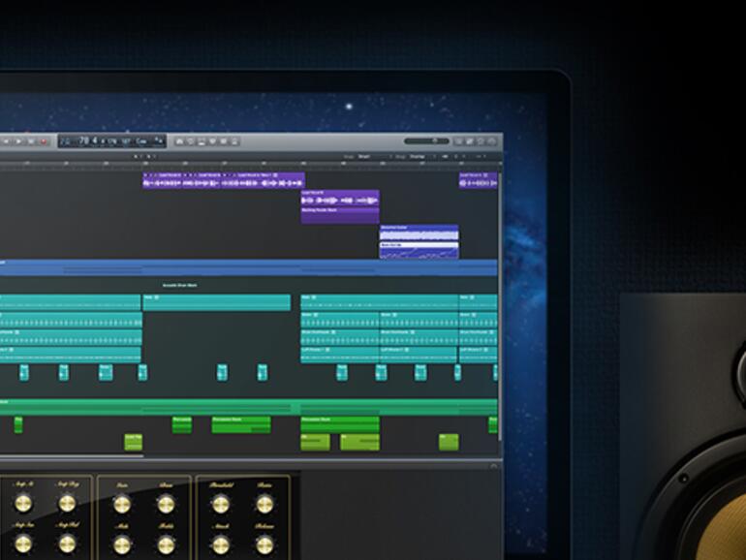The image size is (746, 560).
Task: Click the LCD position and tempo display
Action: click(x=112, y=140)
